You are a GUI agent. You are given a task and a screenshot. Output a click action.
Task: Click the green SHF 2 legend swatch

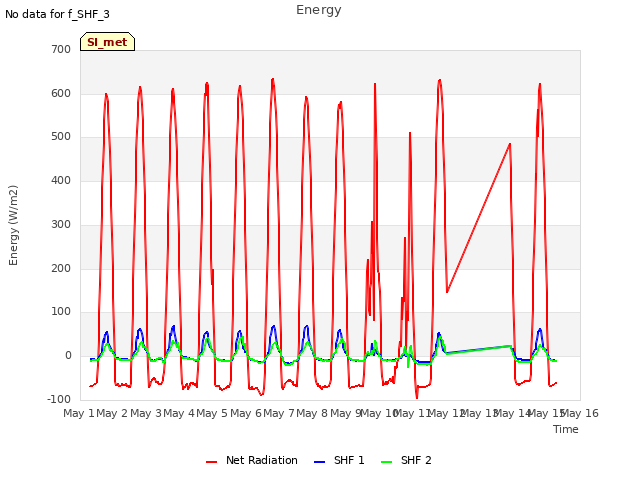click(x=387, y=462)
